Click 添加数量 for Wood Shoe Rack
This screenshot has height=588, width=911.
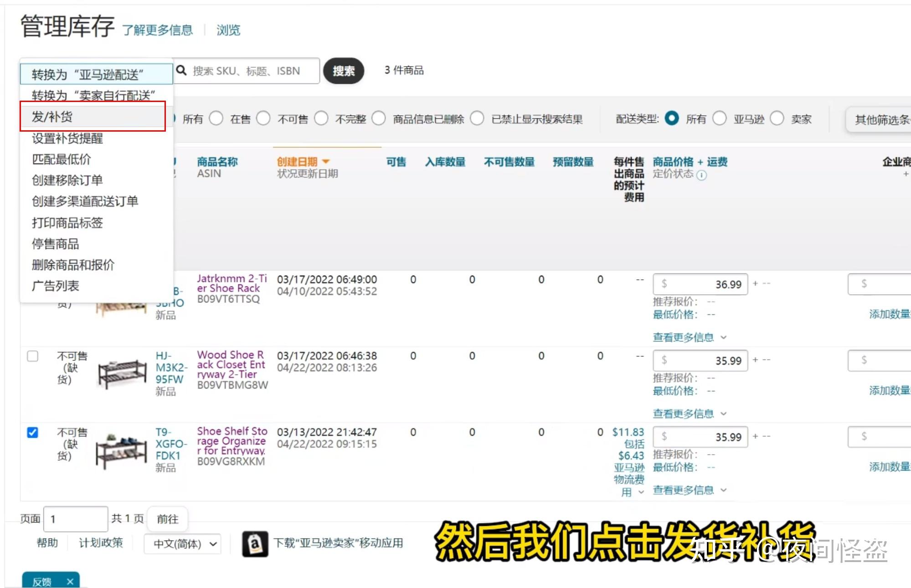click(x=890, y=390)
